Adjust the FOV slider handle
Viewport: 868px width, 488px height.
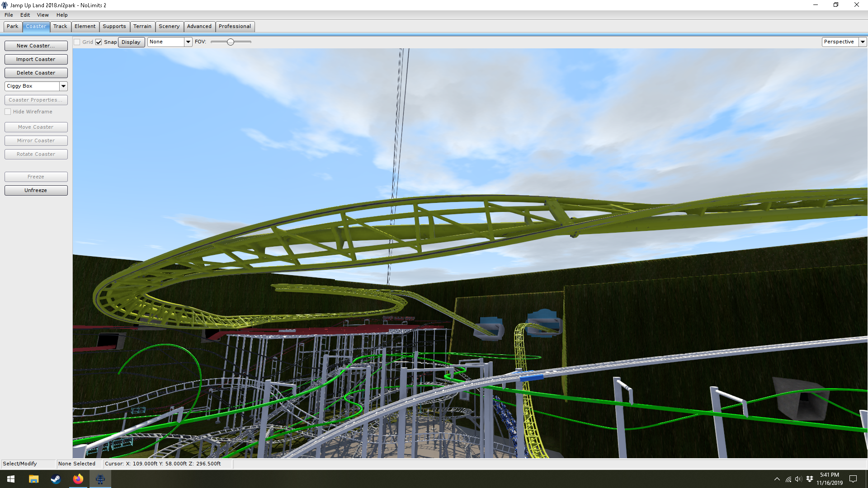(231, 42)
